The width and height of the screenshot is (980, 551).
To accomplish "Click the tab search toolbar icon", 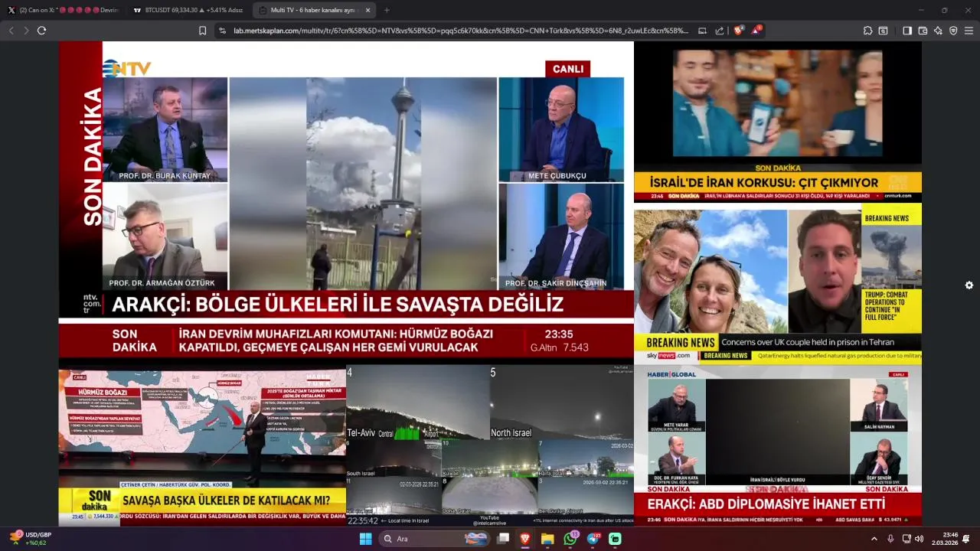I will point(883,31).
